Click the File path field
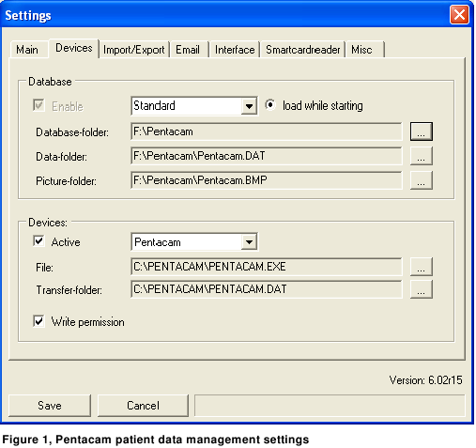 (267, 267)
